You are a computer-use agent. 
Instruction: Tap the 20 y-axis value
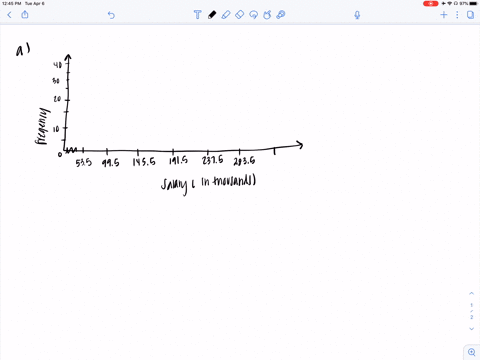[57, 99]
